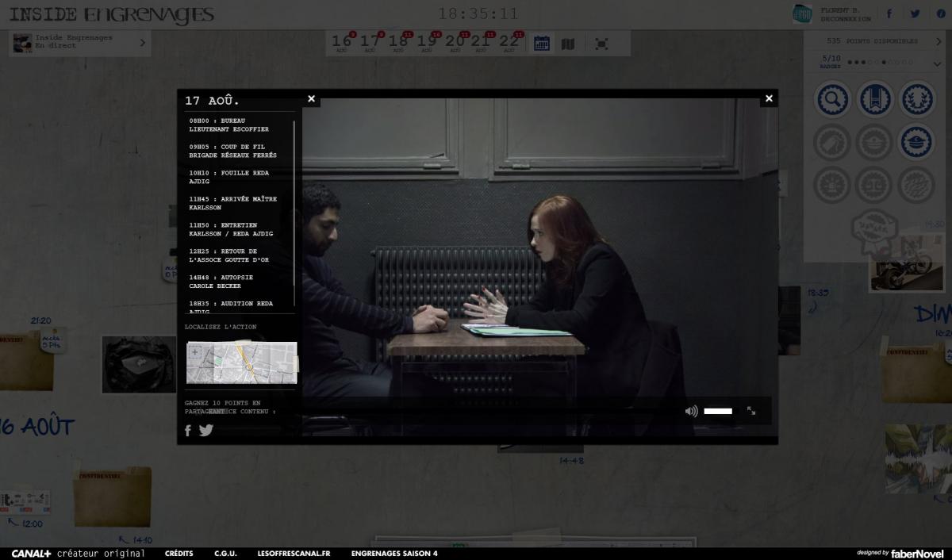952x560 pixels.
Task: Select 12H25 Retour de l'Assoce Goutte d'Or
Action: point(229,255)
